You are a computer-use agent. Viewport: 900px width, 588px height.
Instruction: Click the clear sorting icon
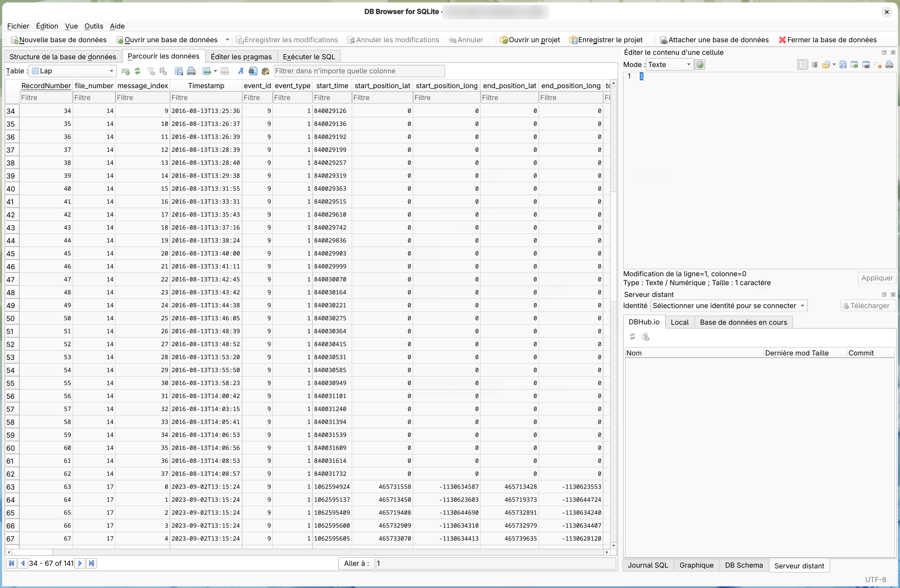[x=163, y=71]
